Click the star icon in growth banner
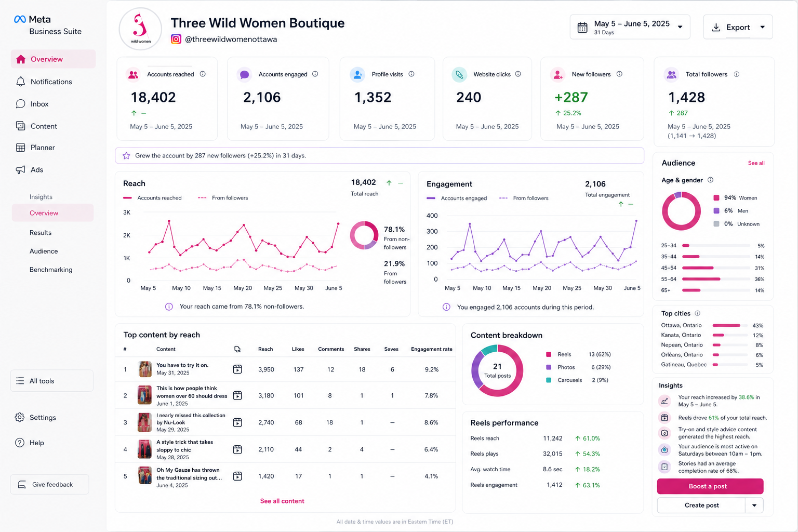 pos(126,155)
